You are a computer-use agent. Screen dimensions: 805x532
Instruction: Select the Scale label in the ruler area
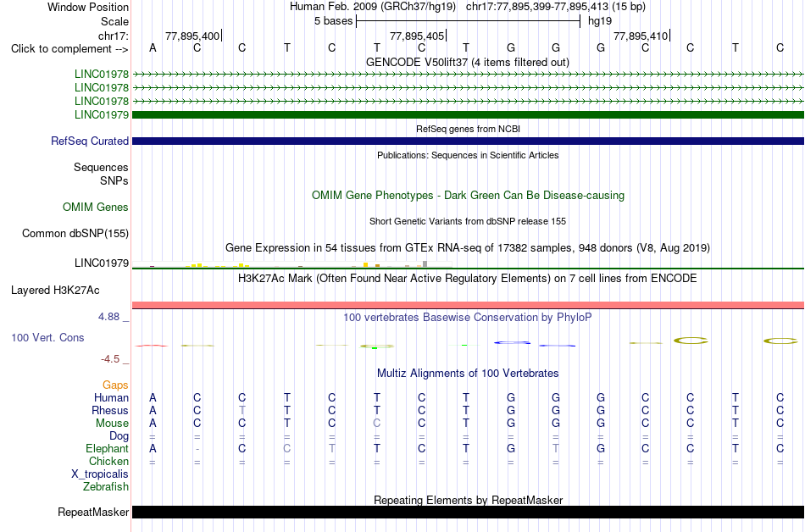pos(114,21)
